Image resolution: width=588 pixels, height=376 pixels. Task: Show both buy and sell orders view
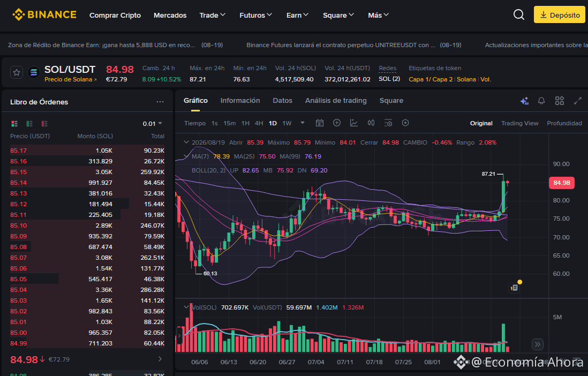coord(14,123)
